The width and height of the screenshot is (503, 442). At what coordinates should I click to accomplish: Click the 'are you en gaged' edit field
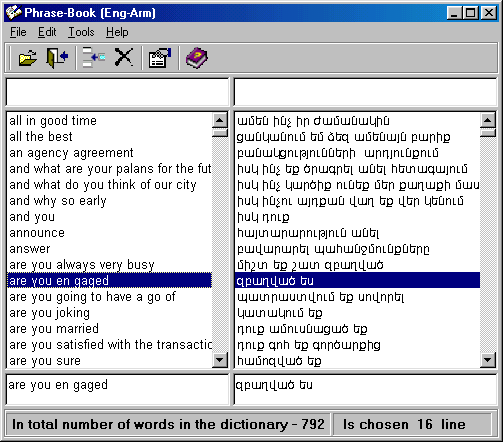[117, 389]
